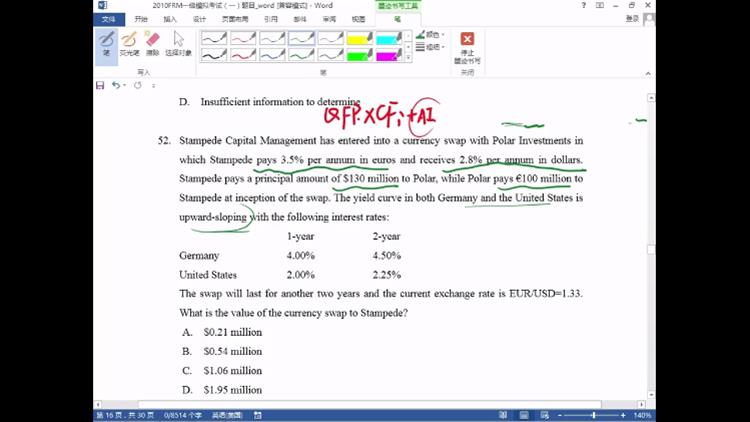750x422 pixels.
Task: Click "EUR/USD=1.33" in the question text
Action: (x=546, y=293)
